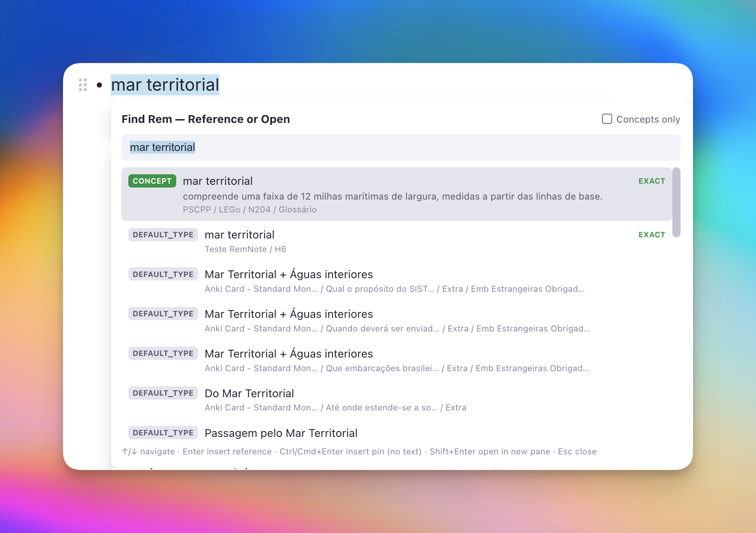Enable the Concepts only checkbox
Image resolution: width=756 pixels, height=533 pixels.
[607, 119]
